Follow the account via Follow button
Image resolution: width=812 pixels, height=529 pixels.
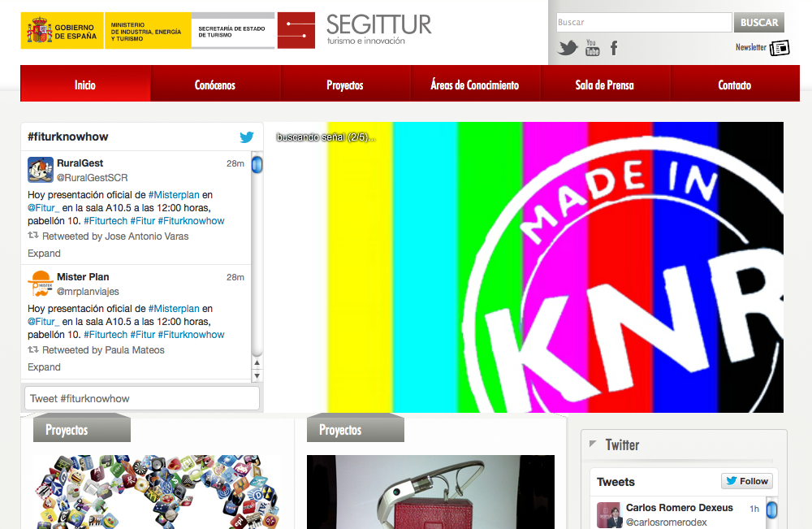(x=747, y=481)
